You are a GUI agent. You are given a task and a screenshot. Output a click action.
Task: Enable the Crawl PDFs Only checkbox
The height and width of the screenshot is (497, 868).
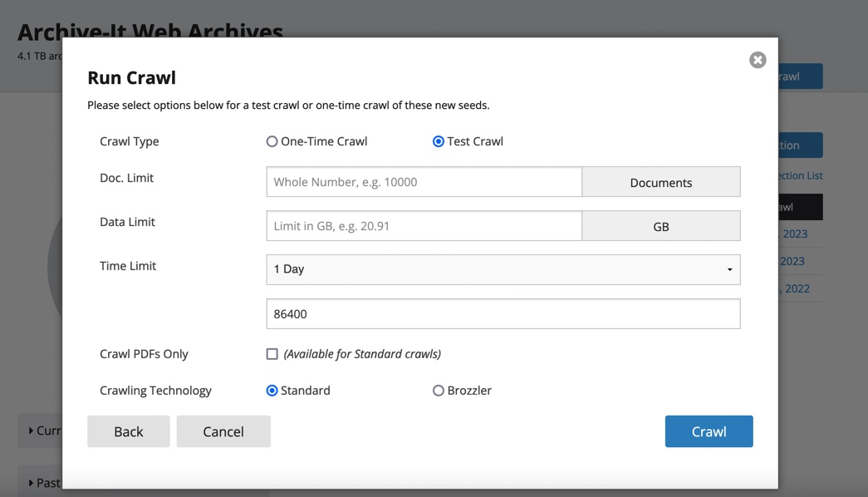point(272,354)
